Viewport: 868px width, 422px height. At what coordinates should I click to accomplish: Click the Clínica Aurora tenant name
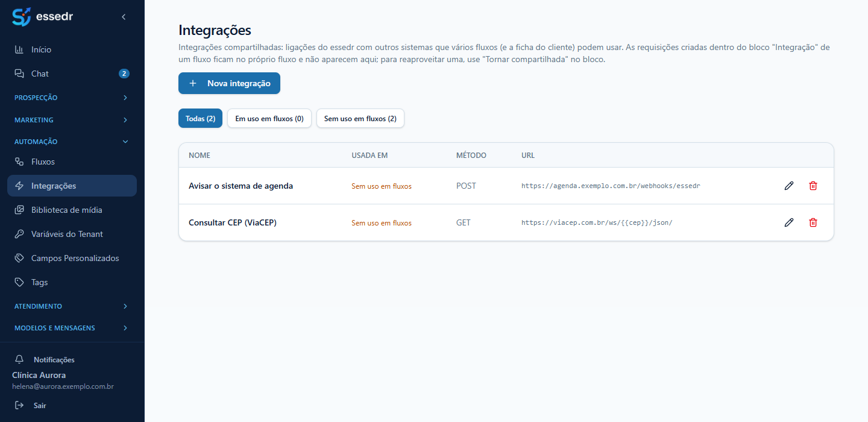(x=39, y=375)
